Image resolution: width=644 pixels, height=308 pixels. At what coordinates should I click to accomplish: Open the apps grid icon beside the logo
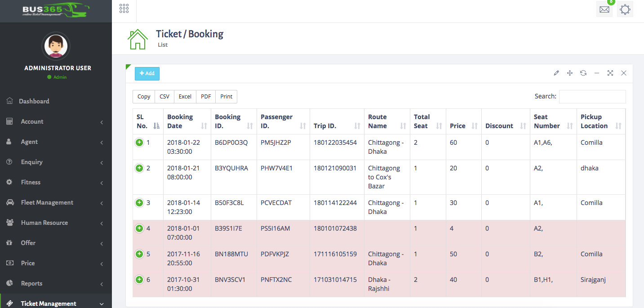coord(124,8)
